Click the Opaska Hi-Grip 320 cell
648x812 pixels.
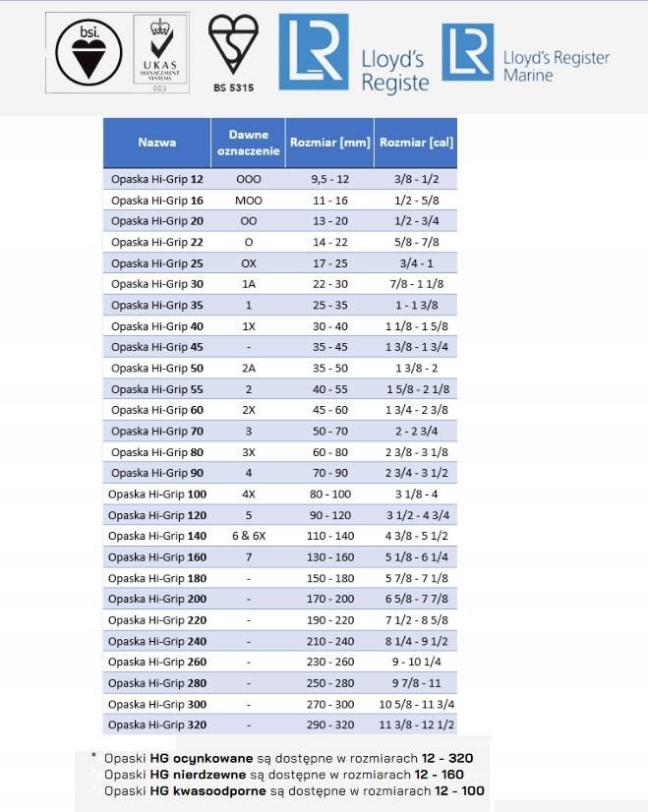pyautogui.click(x=157, y=725)
